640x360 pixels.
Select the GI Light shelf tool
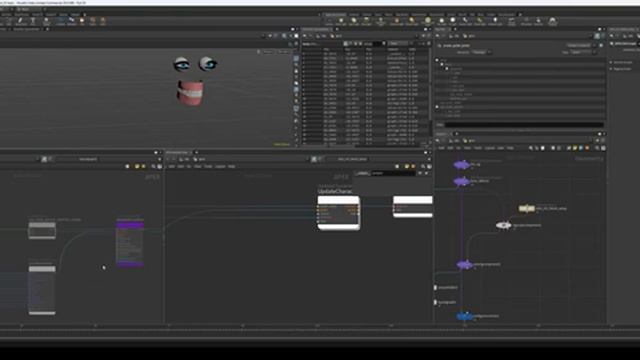tap(453, 21)
